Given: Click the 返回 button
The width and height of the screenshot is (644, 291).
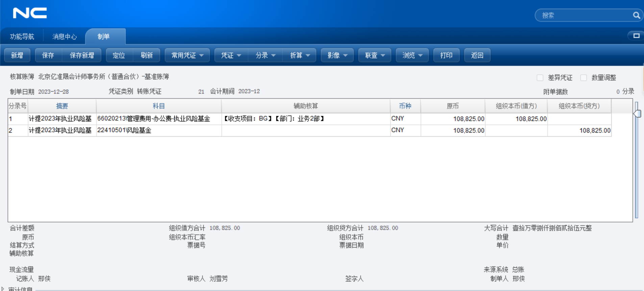Looking at the screenshot, I should [x=477, y=55].
